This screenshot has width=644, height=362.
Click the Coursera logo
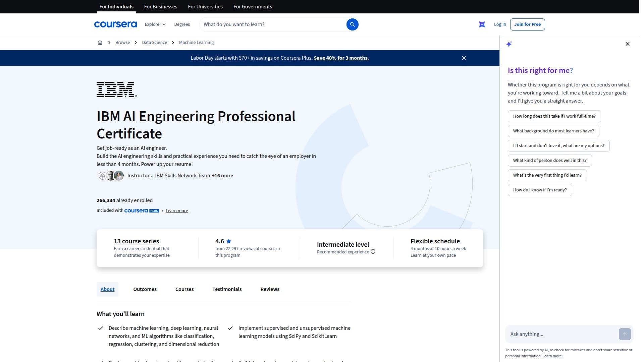tap(115, 24)
